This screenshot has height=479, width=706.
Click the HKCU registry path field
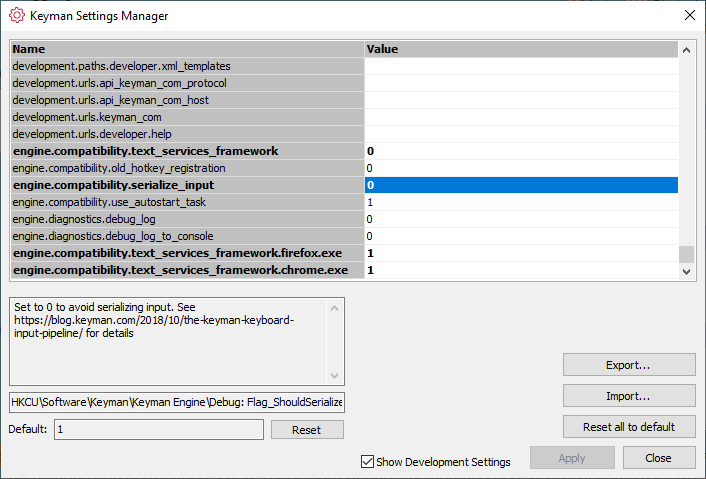177,402
